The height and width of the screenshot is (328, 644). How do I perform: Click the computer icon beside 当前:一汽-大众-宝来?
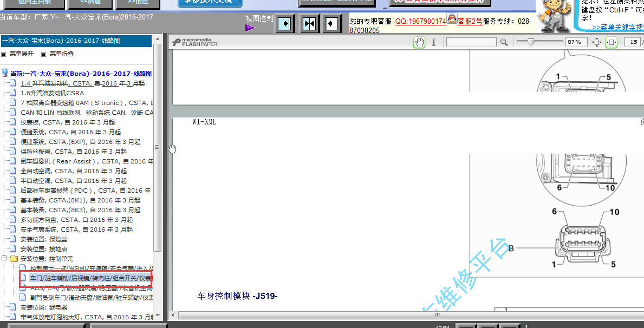click(5, 73)
